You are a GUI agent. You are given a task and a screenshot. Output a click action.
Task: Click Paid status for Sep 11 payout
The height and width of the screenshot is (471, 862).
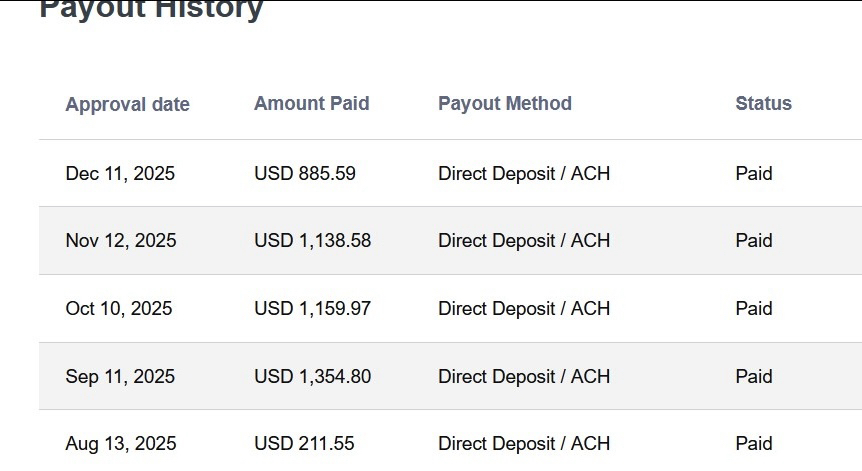point(753,376)
